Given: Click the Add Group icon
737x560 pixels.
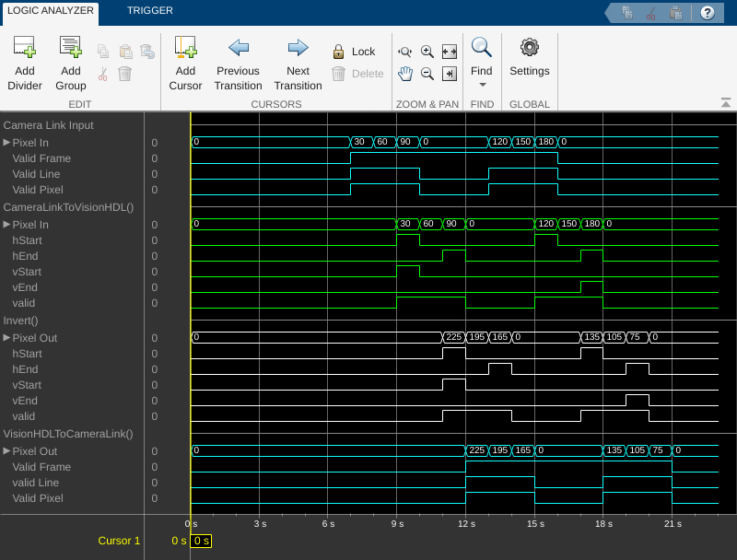Looking at the screenshot, I should tap(71, 48).
